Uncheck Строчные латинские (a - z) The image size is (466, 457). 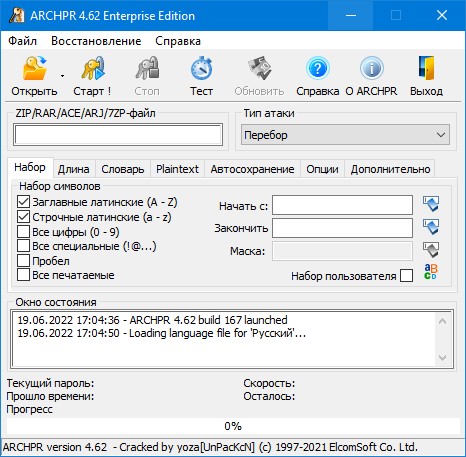pyautogui.click(x=23, y=217)
